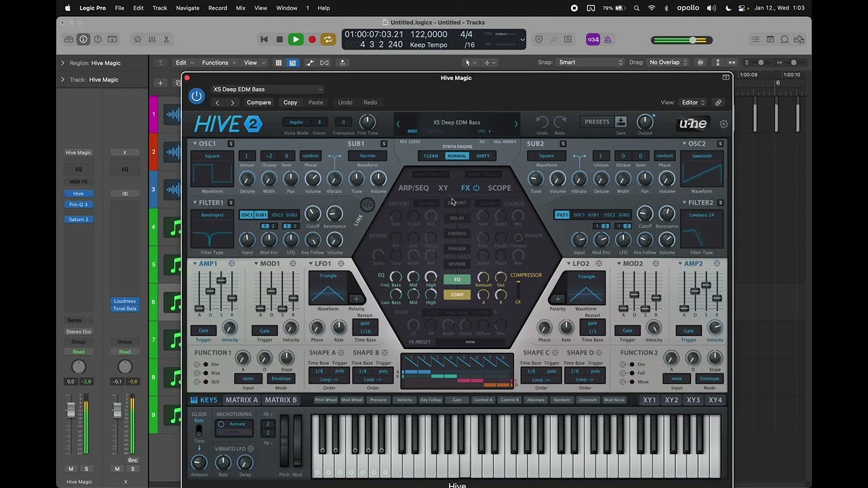Click the Function 1 Envelope mode button
This screenshot has height=488, width=868.
(x=281, y=379)
